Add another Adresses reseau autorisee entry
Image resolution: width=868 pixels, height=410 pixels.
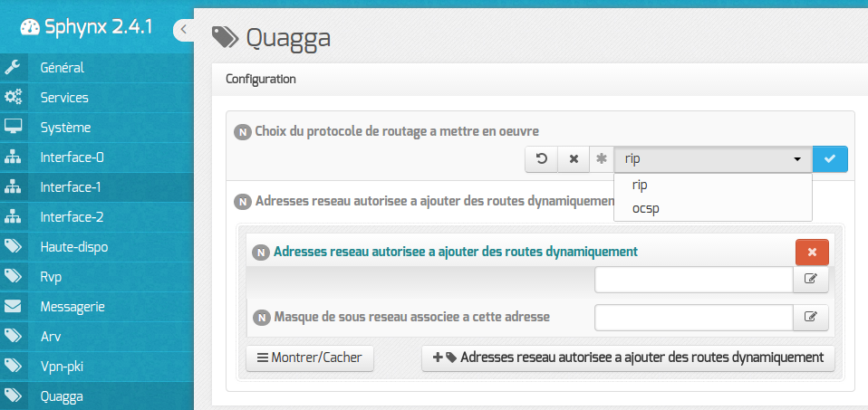coord(628,358)
